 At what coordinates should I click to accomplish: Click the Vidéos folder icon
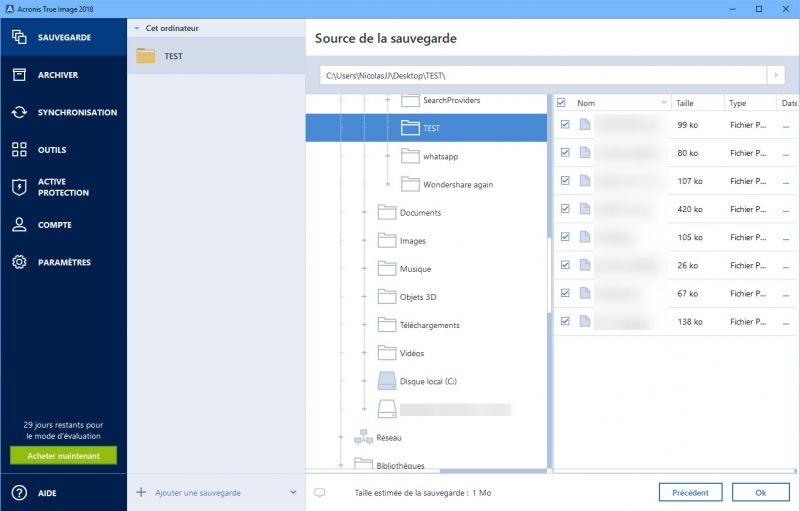(387, 352)
